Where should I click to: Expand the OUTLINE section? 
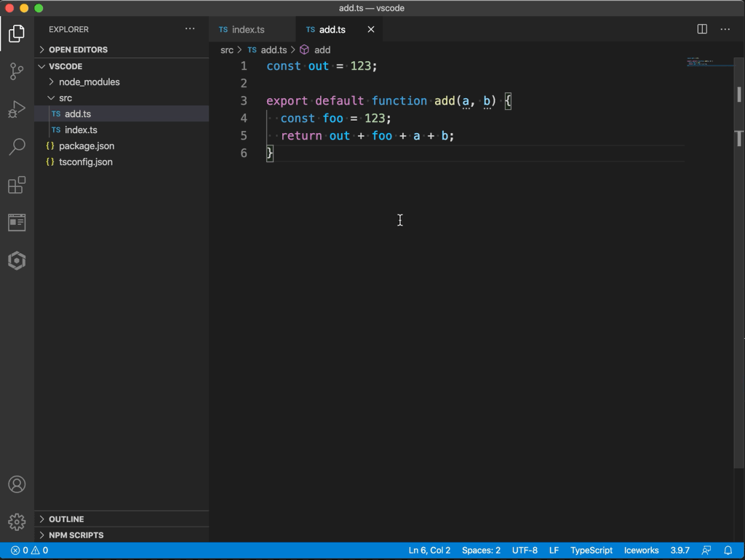coord(66,519)
